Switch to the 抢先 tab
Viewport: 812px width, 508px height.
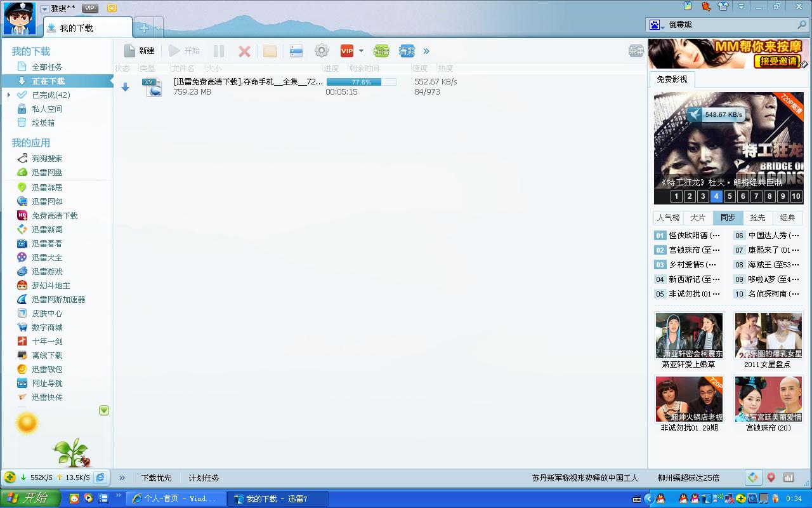(x=757, y=218)
